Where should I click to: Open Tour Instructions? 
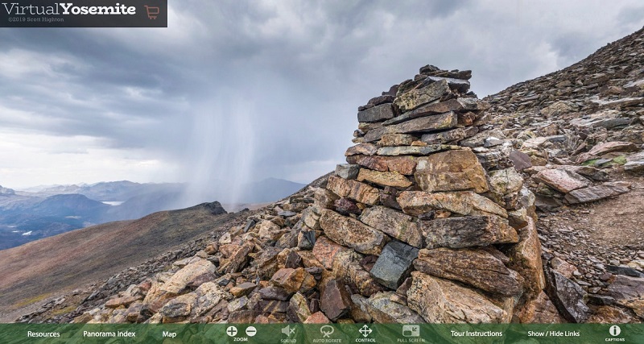click(x=477, y=334)
